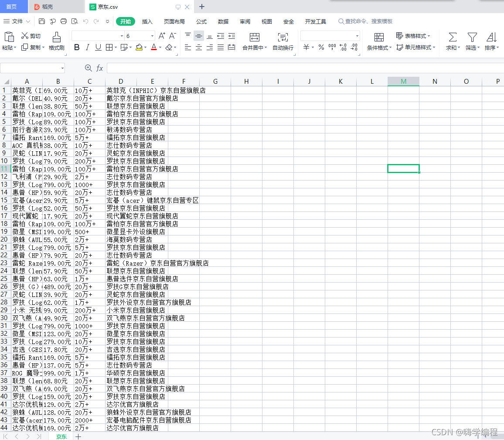504x440 pixels.
Task: Apply percent style format
Action: [321, 47]
